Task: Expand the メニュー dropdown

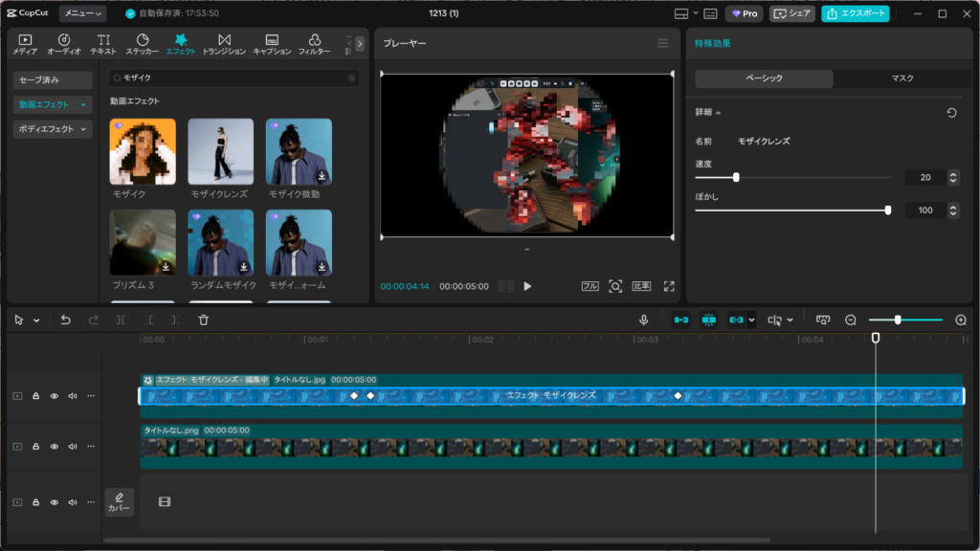Action: point(82,13)
